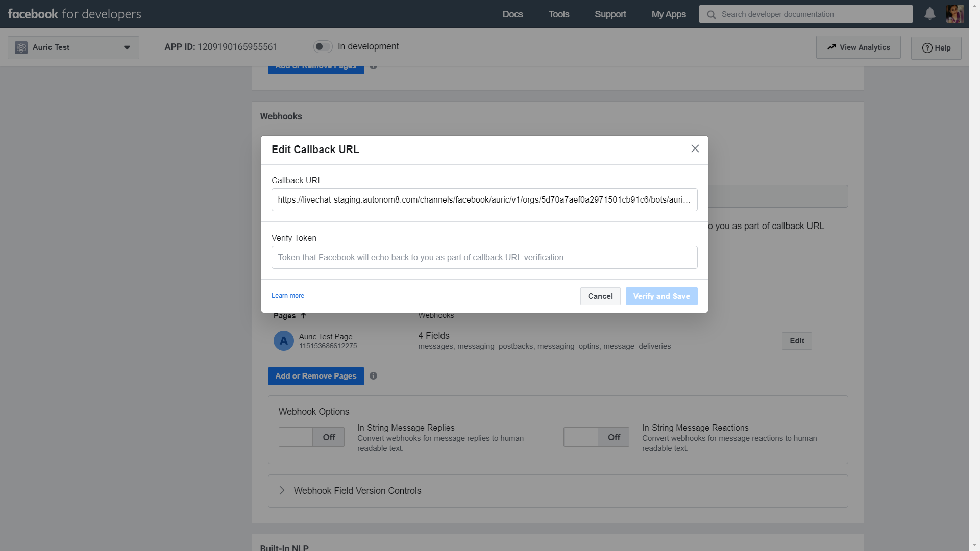Click info icon next to Add or Remove Pages

[373, 376]
